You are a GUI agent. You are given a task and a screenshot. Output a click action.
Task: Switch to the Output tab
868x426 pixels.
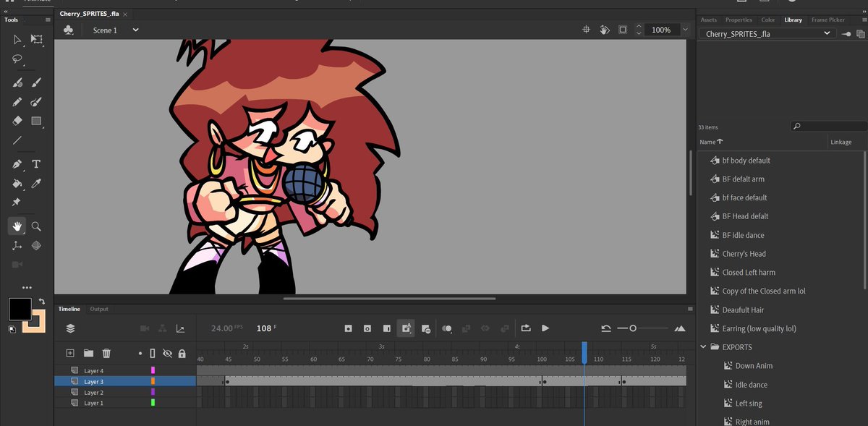pos(99,309)
